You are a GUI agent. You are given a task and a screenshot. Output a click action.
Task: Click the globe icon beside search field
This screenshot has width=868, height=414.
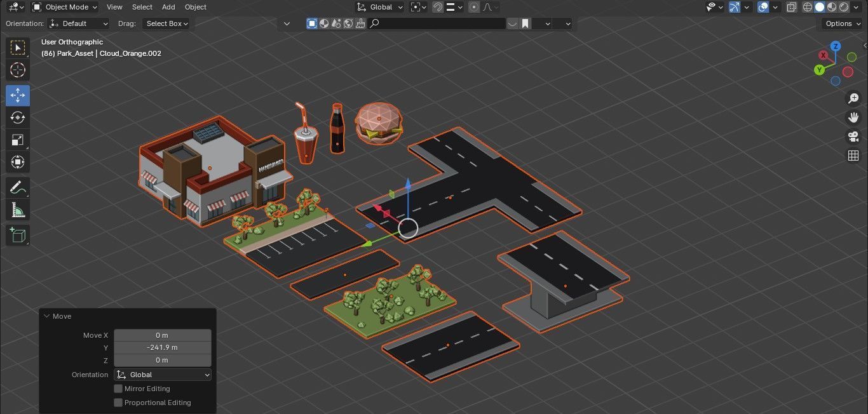[348, 23]
